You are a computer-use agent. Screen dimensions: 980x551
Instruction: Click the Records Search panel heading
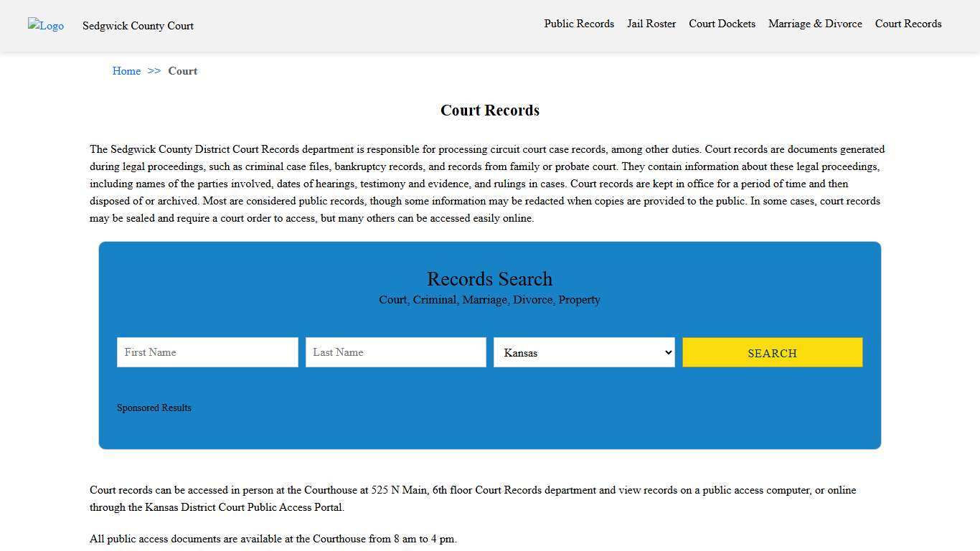[x=489, y=279]
